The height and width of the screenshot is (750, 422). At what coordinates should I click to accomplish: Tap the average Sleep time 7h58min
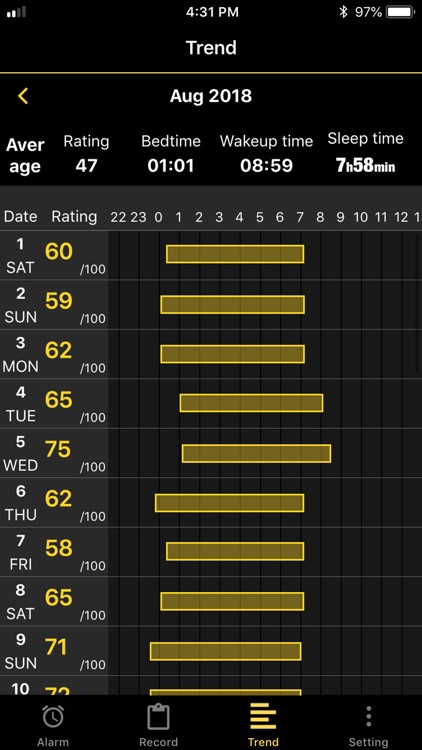pos(366,165)
